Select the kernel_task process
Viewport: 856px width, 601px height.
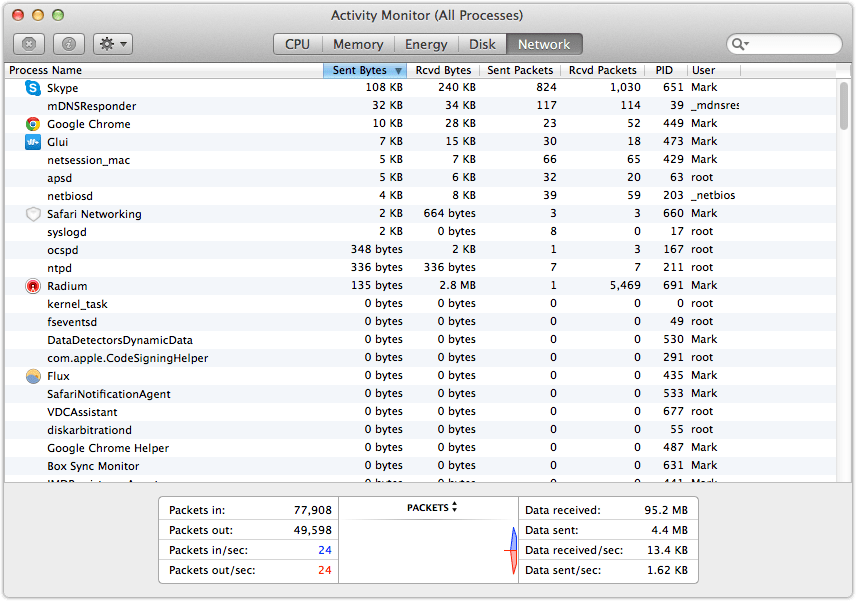click(x=420, y=304)
